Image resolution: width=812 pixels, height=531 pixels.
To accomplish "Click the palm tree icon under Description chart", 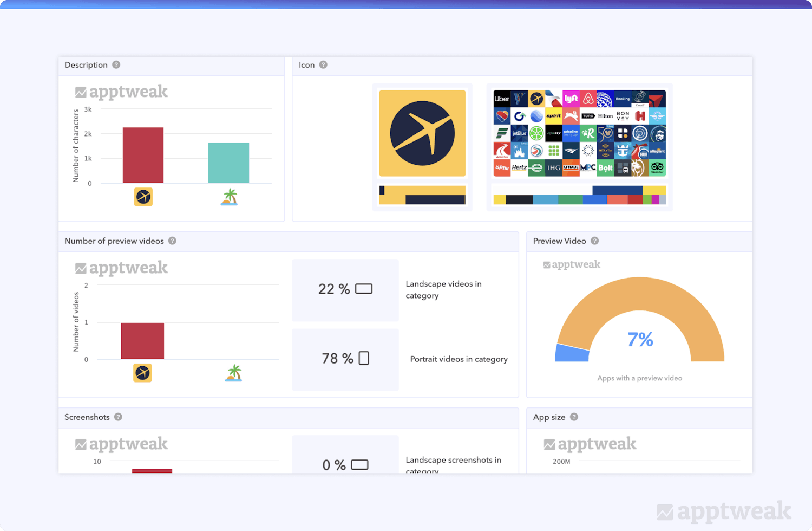I will point(230,197).
